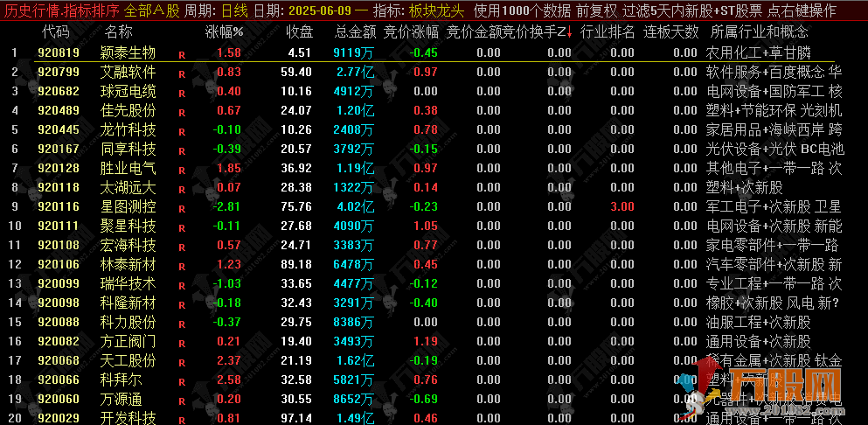This screenshot has width=868, height=425.
Task: Click the 历史行情.指标排序 title
Action: click(61, 10)
